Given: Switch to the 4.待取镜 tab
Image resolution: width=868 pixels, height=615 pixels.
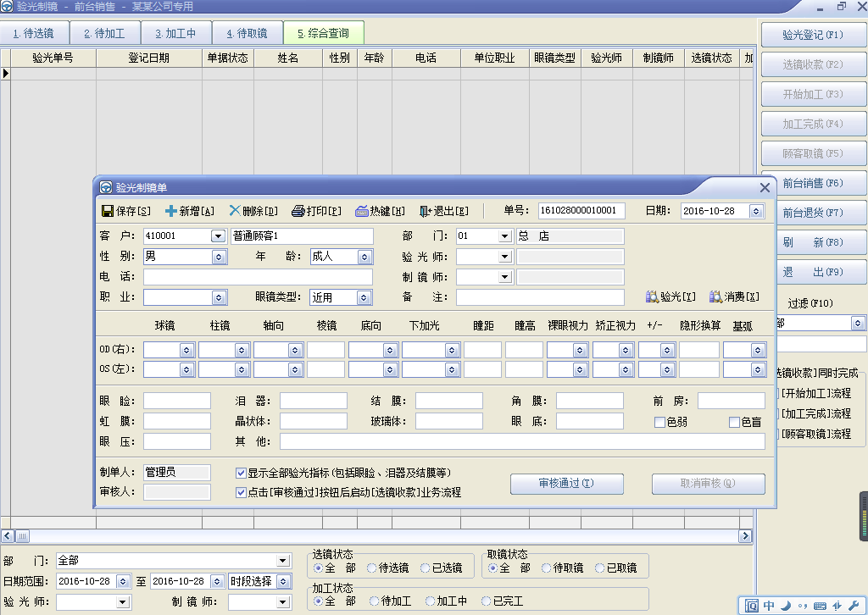Looking at the screenshot, I should (247, 33).
